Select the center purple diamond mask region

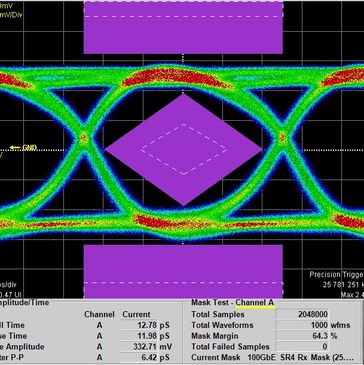[183, 150]
